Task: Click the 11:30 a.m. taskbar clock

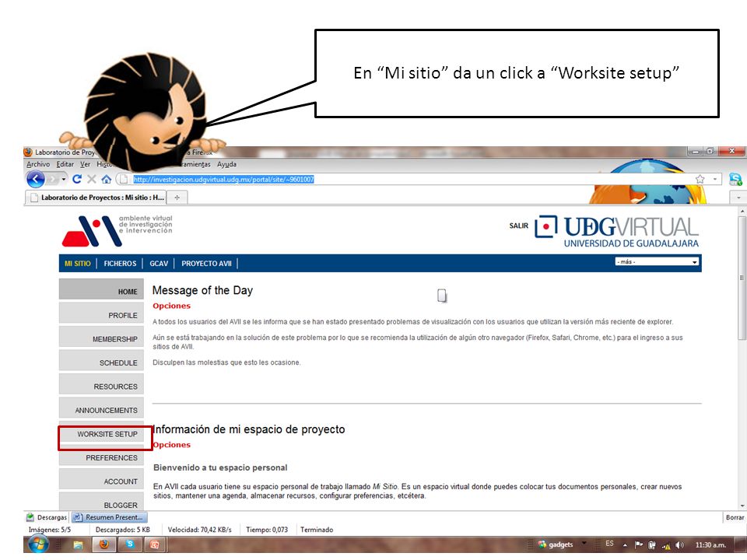Action: click(710, 544)
